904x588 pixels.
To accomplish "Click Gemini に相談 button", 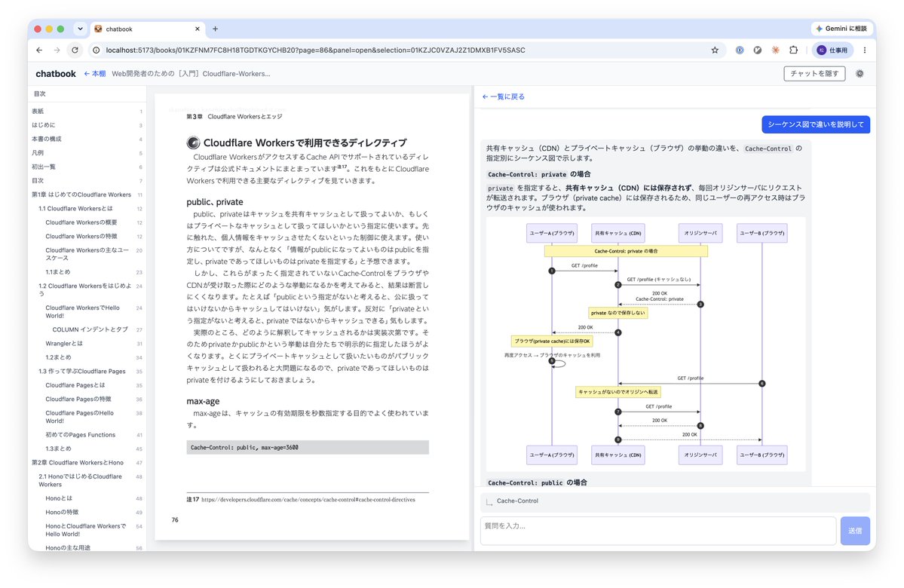I will pyautogui.click(x=841, y=29).
